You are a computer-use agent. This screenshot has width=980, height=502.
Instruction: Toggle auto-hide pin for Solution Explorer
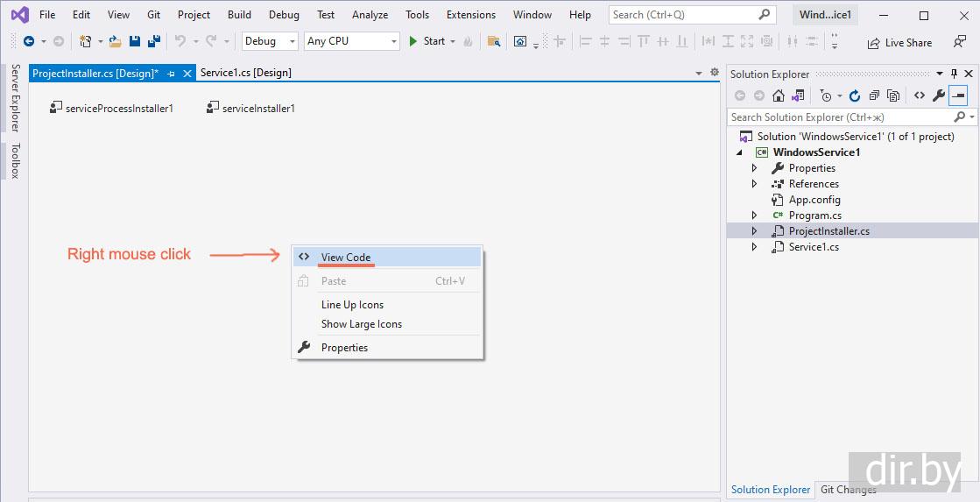pos(955,74)
